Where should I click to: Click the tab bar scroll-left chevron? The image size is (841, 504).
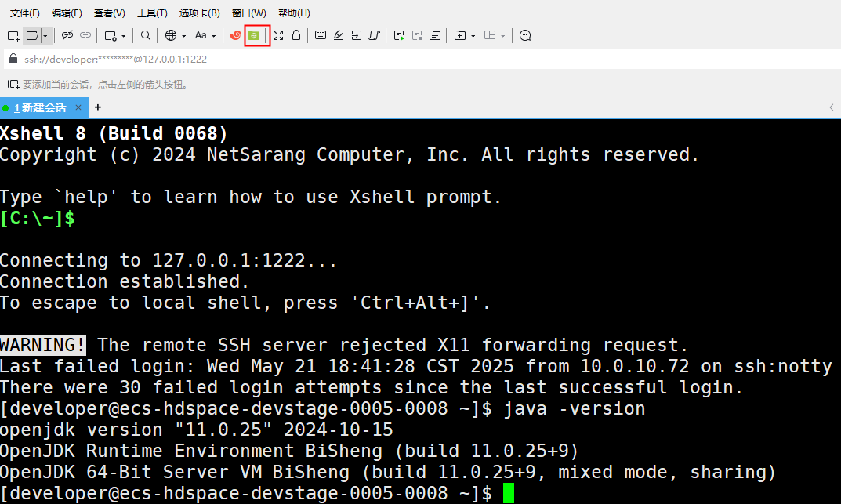coord(832,107)
